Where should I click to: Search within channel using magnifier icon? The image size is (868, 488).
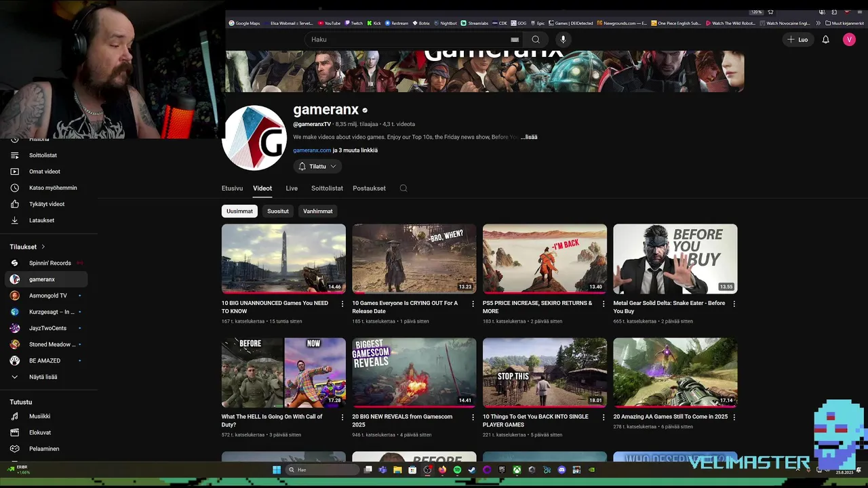tap(403, 188)
